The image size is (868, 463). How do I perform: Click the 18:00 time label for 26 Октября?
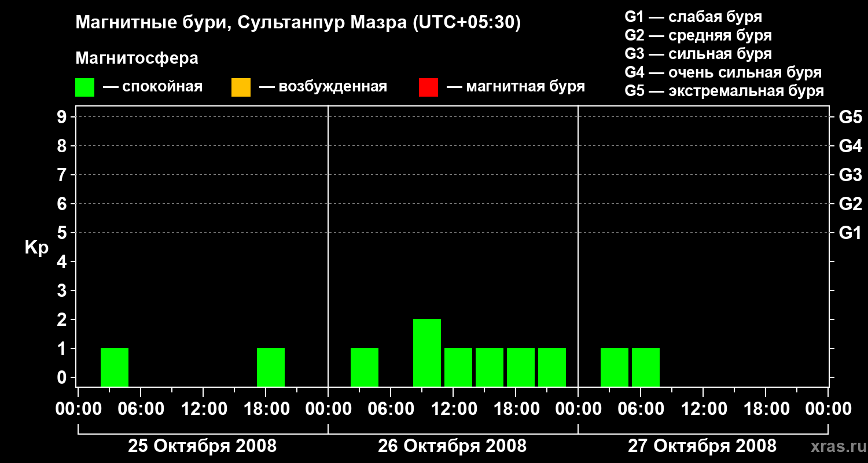(x=516, y=409)
